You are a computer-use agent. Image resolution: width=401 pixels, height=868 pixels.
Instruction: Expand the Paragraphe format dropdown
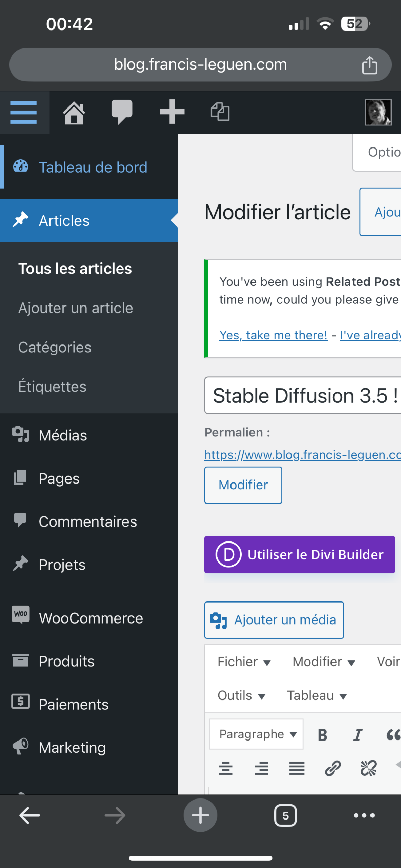tap(256, 734)
